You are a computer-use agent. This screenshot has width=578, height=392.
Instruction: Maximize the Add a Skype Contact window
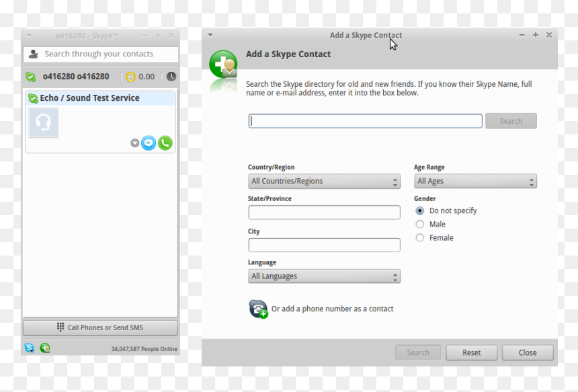tap(535, 35)
